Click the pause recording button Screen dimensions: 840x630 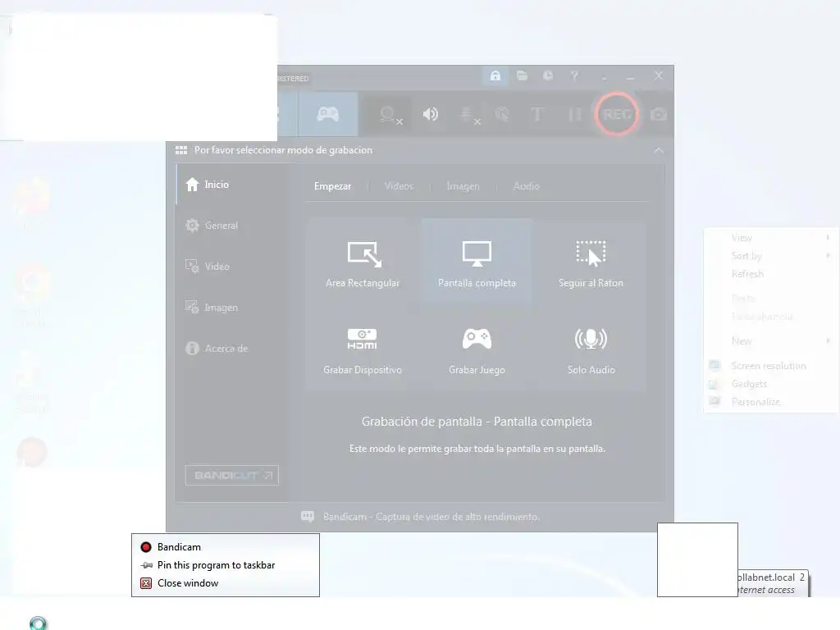574,114
